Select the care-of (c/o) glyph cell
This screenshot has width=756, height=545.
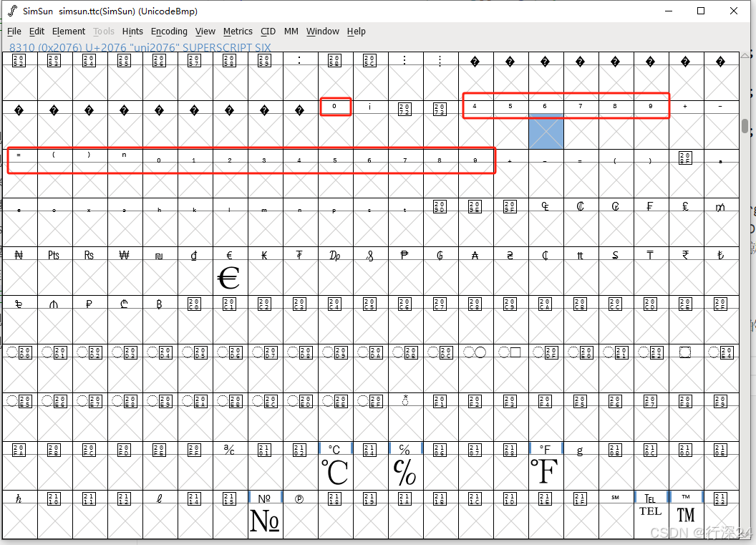coord(406,473)
